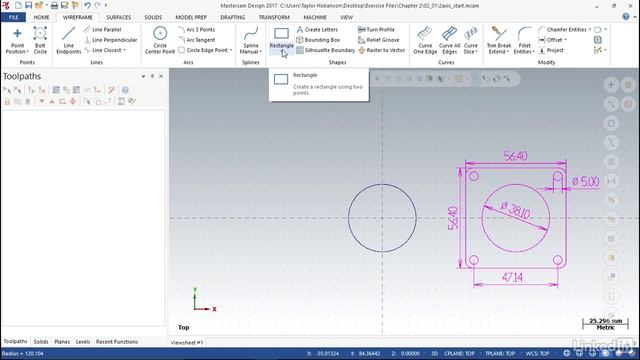Switch to the SURFACES ribbon tab
The height and width of the screenshot is (360, 640).
click(x=119, y=18)
